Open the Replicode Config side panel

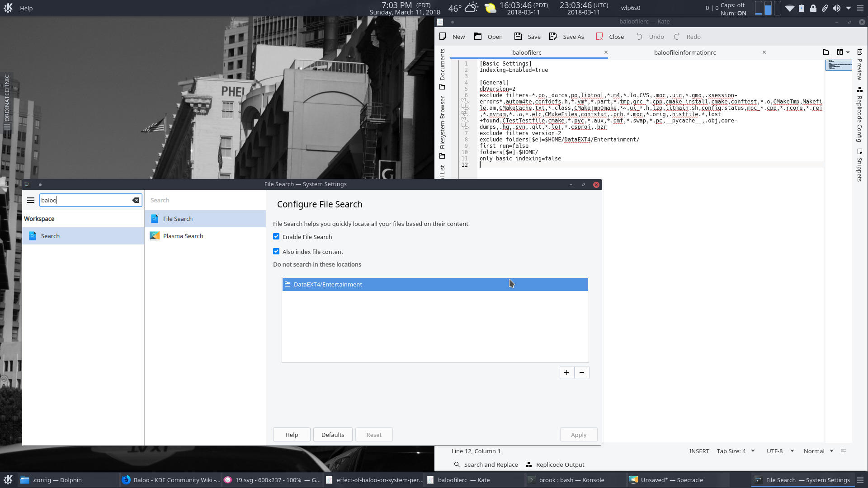tap(860, 114)
